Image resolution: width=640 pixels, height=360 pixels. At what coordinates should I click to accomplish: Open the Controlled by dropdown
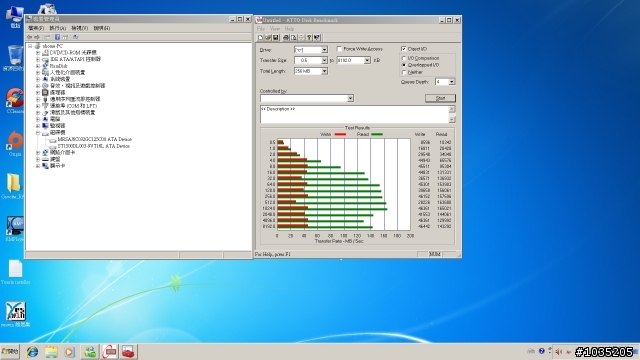(x=350, y=98)
